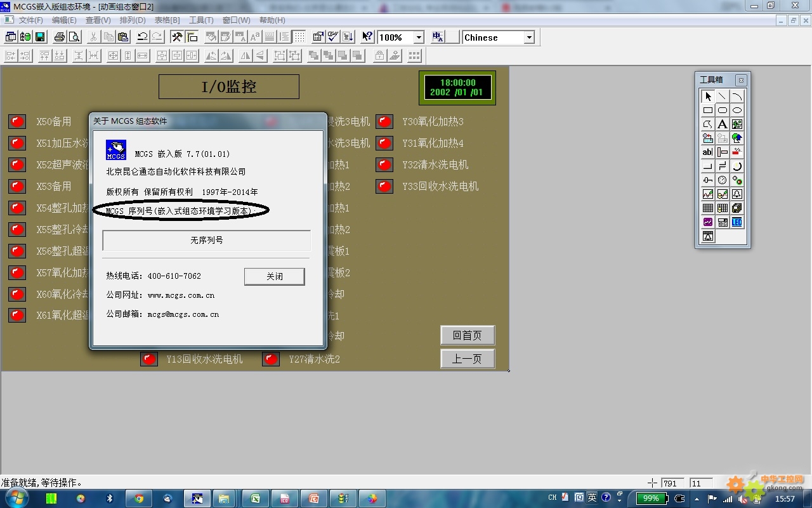Viewport: 812px width, 508px height.
Task: Select the straight line tool in the toolbox
Action: (x=723, y=97)
